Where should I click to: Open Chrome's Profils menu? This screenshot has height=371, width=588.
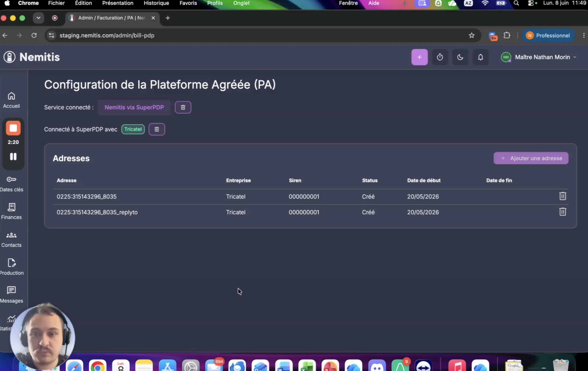215,3
